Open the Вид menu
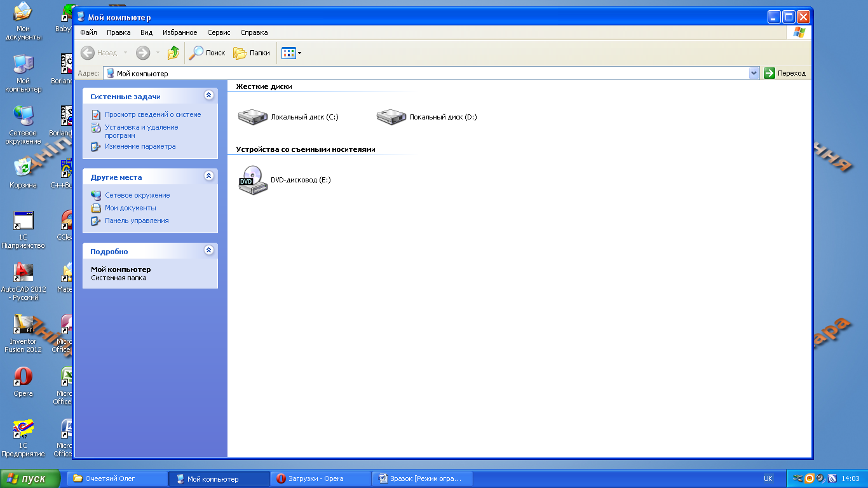This screenshot has width=868, height=488. (147, 32)
